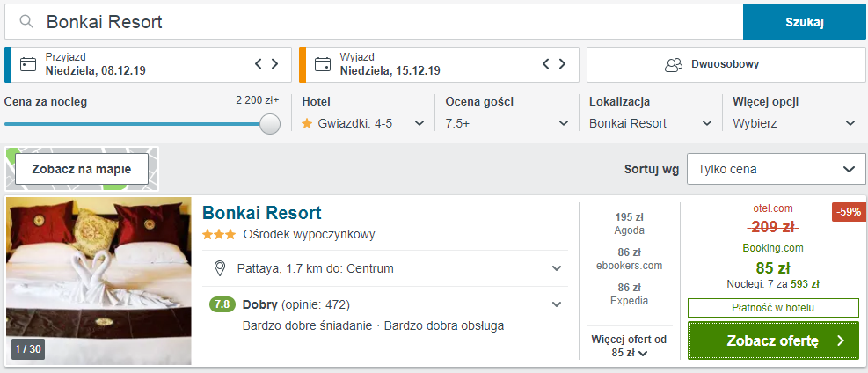
Task: Go to previous check-out day arrow
Action: (x=546, y=63)
